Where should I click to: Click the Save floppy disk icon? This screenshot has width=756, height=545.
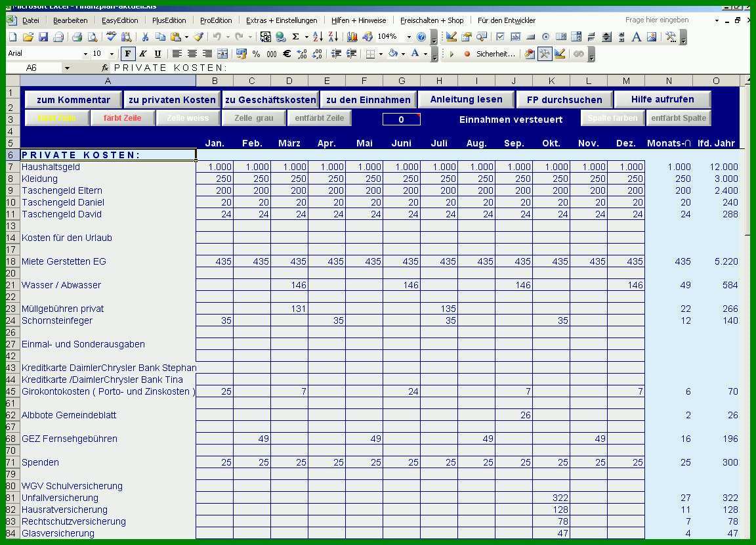pyautogui.click(x=43, y=37)
